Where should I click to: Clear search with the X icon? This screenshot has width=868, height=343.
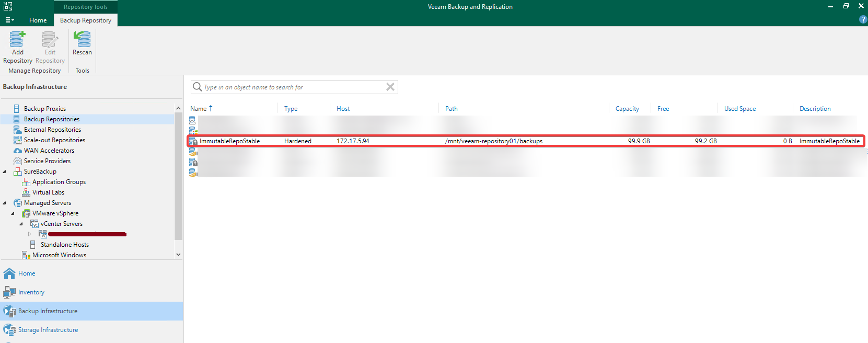tap(390, 87)
